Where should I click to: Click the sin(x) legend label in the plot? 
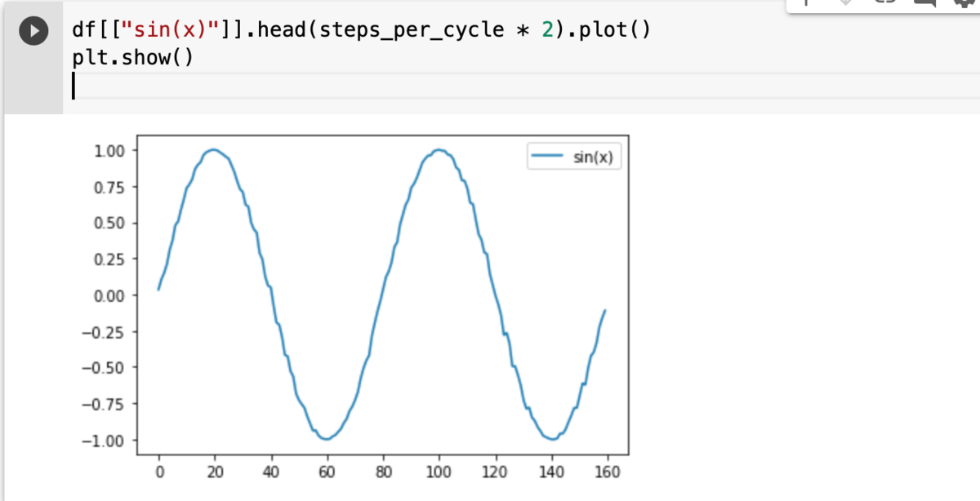tap(594, 157)
